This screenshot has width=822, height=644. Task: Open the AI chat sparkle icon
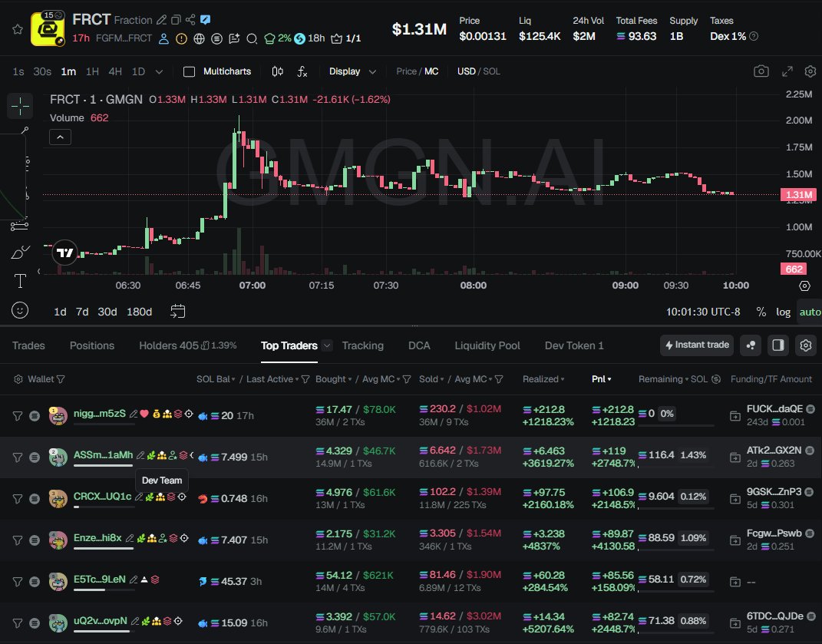pos(234,38)
